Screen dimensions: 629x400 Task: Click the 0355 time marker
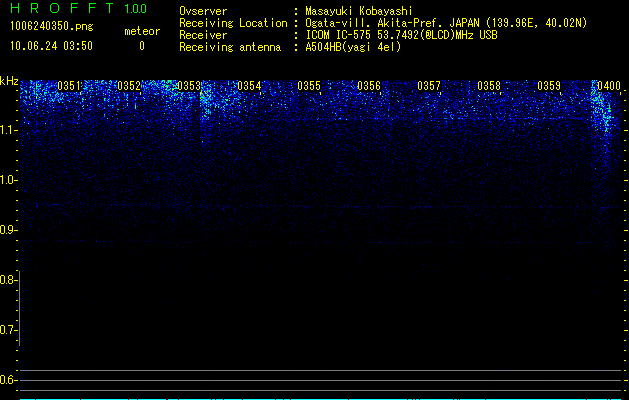point(309,86)
